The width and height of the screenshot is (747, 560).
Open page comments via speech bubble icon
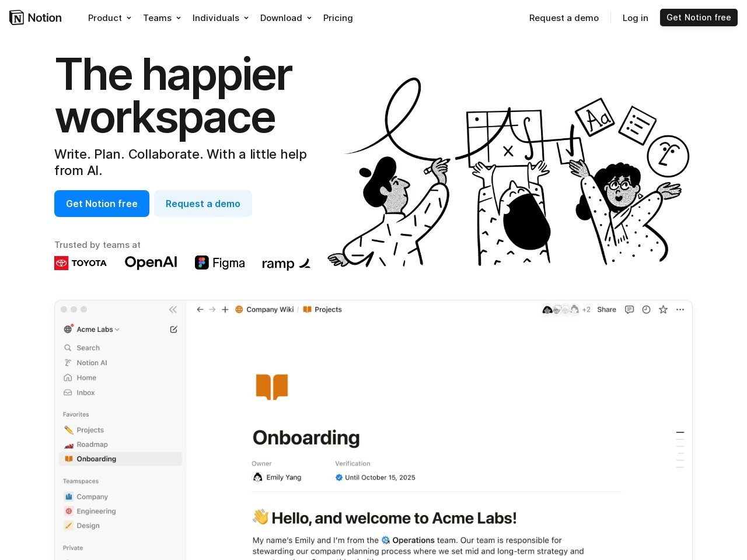pos(629,309)
